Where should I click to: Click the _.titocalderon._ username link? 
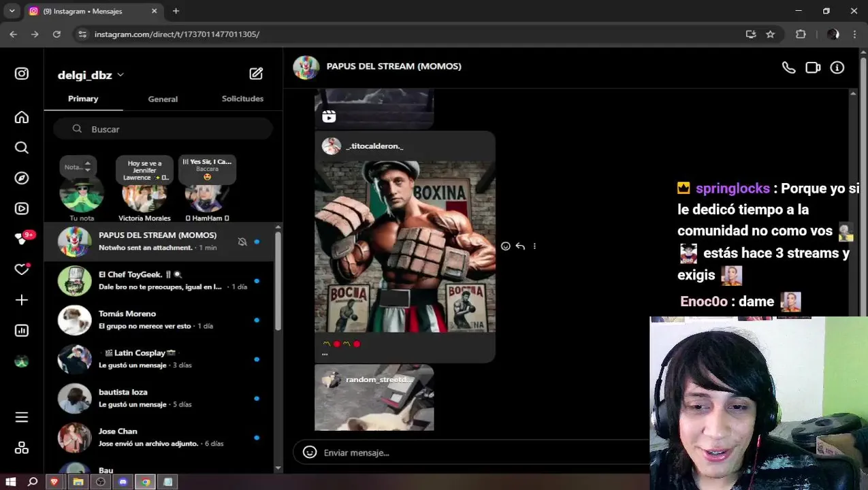pyautogui.click(x=374, y=146)
